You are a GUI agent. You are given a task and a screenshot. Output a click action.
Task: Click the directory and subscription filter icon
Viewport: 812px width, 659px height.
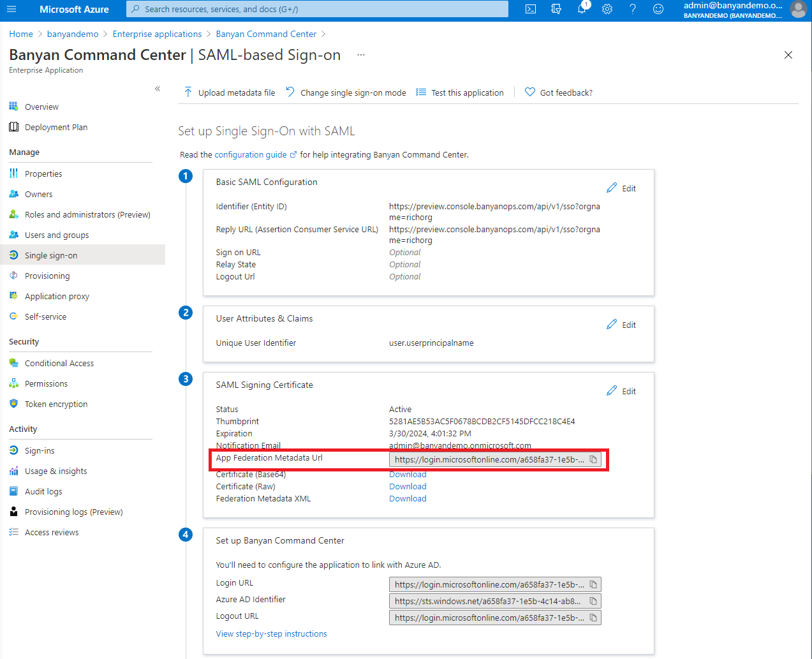coord(556,9)
